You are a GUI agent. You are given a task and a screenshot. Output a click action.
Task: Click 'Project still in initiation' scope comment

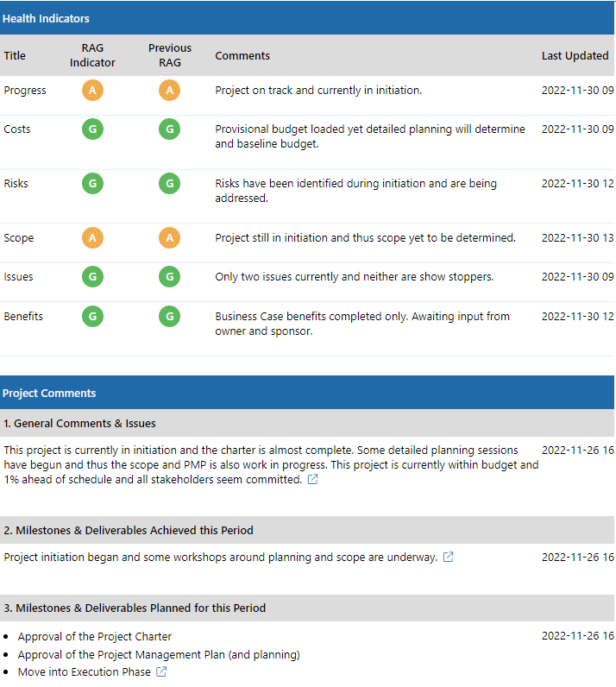pos(366,238)
